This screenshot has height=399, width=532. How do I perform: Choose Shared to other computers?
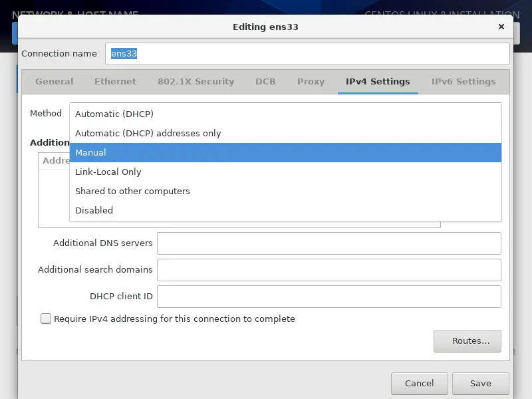[x=132, y=191]
